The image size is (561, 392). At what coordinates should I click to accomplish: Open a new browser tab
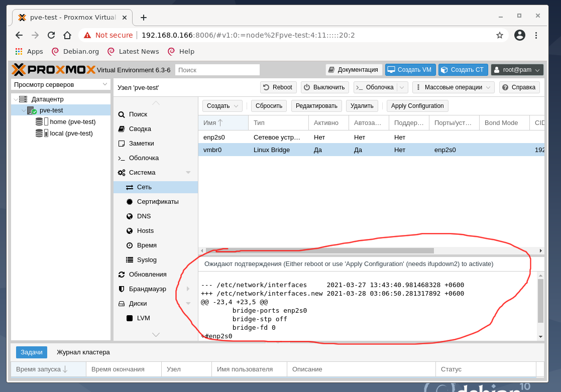(144, 18)
